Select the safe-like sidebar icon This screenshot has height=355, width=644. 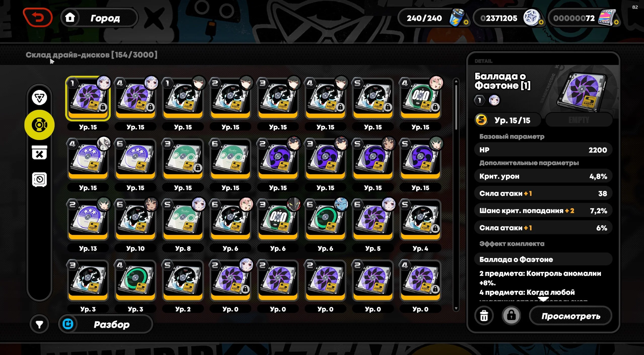pyautogui.click(x=39, y=180)
